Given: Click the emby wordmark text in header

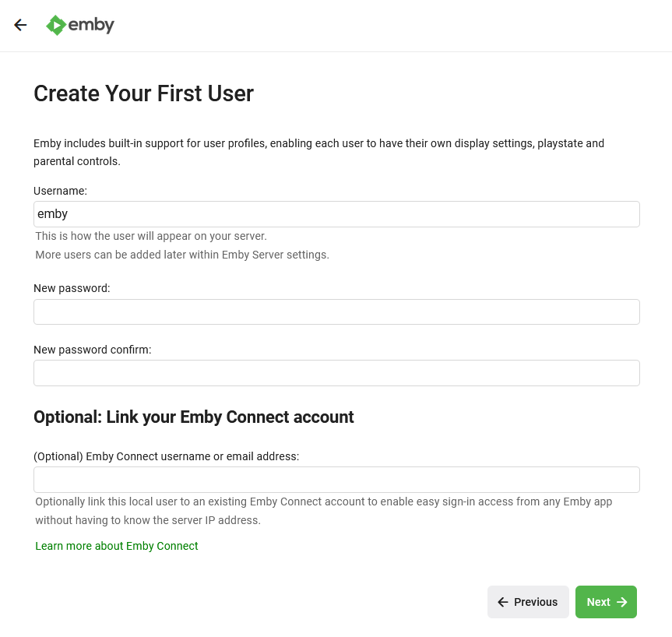Looking at the screenshot, I should tap(91, 25).
